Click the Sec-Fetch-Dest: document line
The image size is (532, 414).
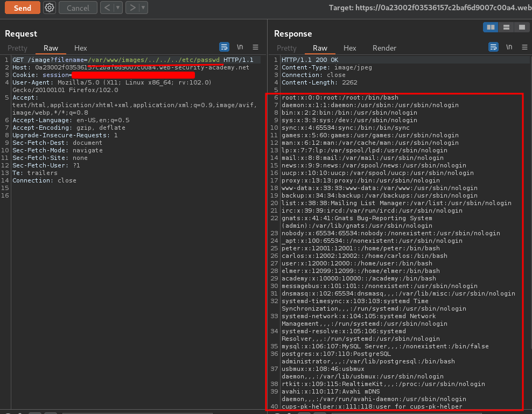(57, 143)
